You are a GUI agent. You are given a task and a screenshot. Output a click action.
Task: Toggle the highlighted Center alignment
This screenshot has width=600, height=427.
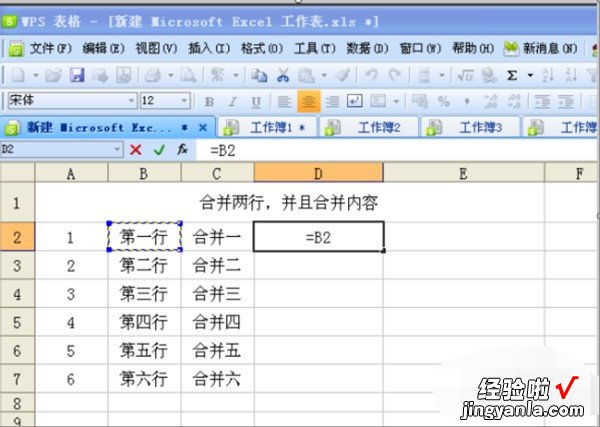point(308,101)
